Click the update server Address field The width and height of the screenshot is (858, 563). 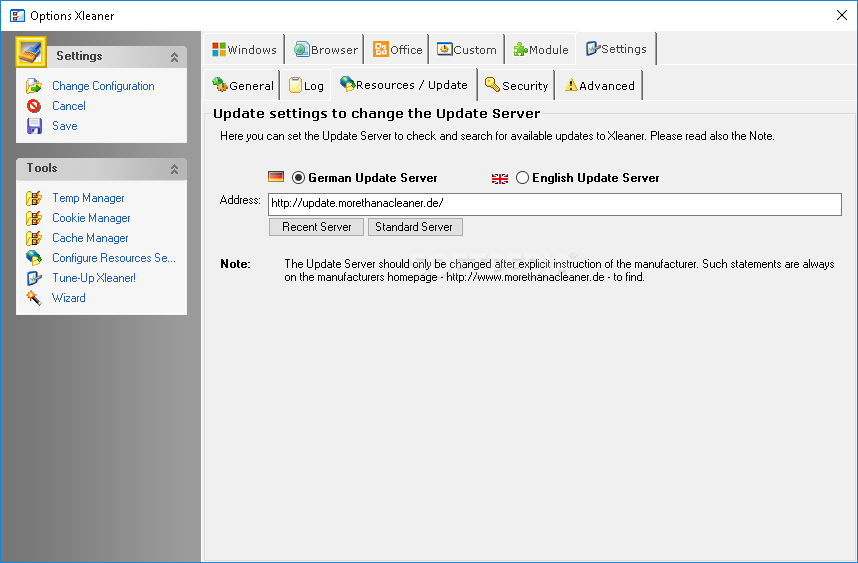(555, 204)
